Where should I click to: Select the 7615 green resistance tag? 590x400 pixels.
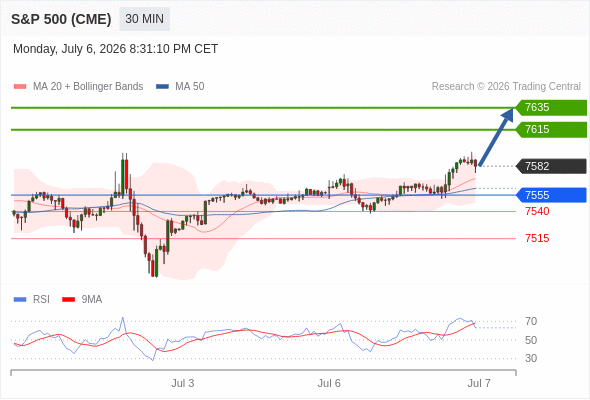click(551, 129)
